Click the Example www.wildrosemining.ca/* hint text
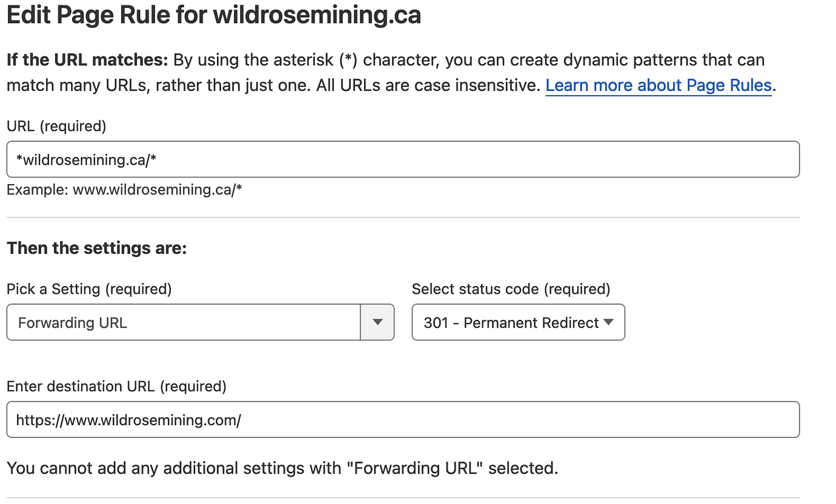The image size is (836, 504). click(x=124, y=190)
